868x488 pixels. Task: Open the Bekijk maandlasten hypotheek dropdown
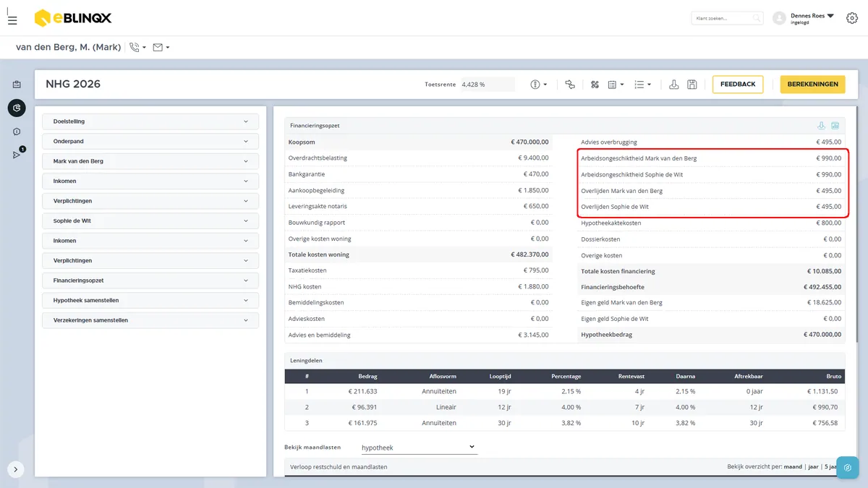pos(418,448)
